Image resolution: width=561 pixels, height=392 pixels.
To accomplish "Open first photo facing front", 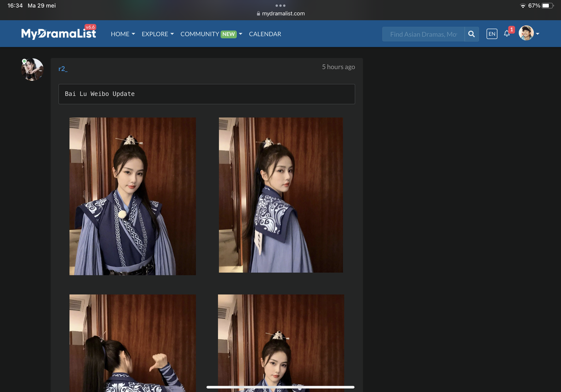I will click(132, 196).
